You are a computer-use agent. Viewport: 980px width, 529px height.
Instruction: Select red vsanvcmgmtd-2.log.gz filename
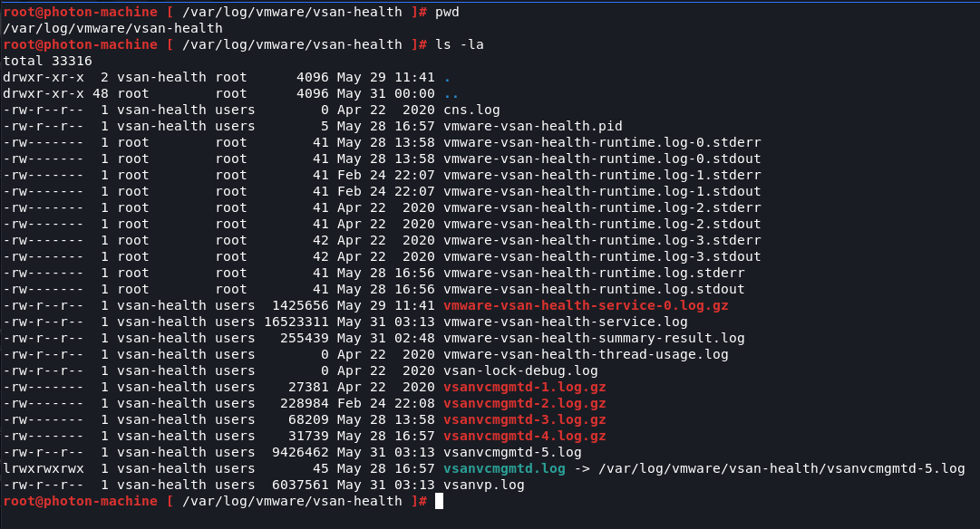pos(524,403)
